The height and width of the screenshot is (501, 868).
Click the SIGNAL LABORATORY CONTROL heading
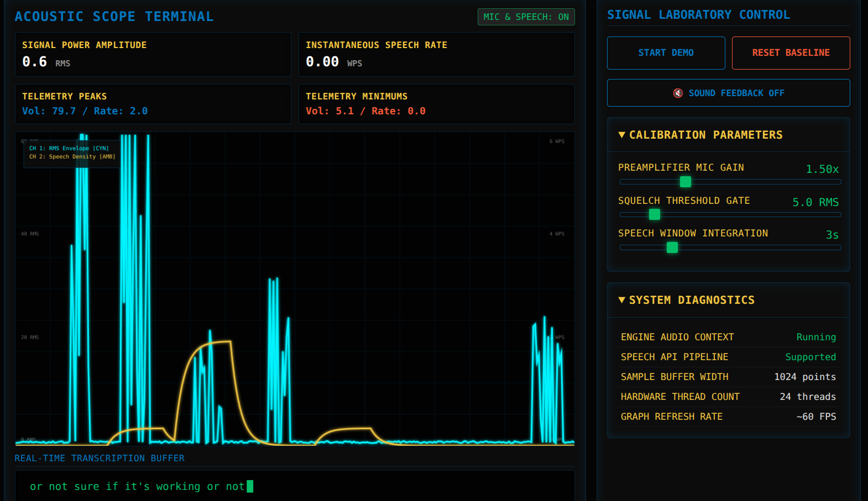point(698,15)
